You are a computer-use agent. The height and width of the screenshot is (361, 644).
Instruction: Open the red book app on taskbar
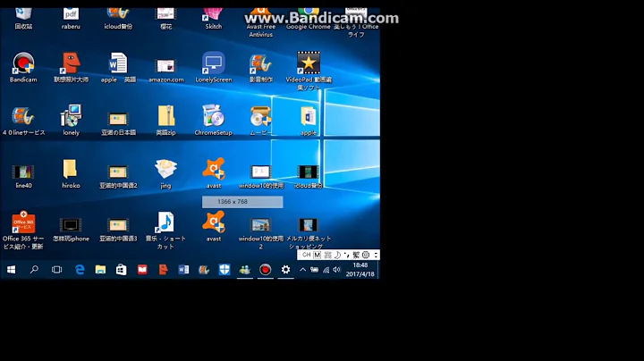coord(142,270)
